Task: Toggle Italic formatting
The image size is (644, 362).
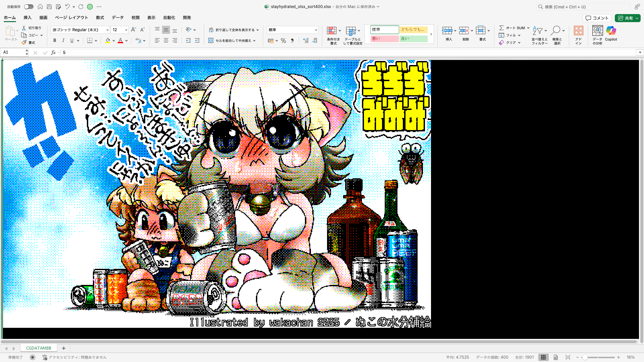Action: tap(63, 41)
